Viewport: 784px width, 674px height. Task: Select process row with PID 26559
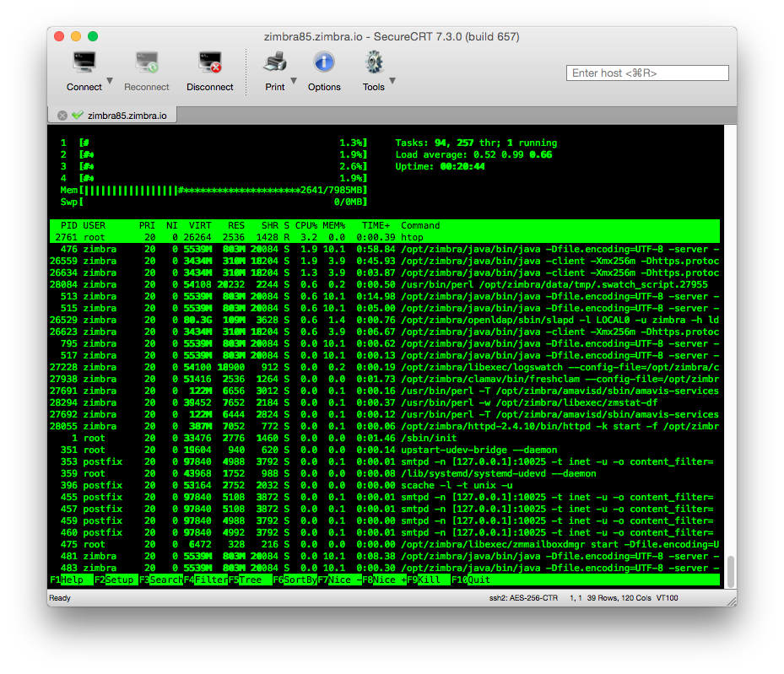point(385,261)
